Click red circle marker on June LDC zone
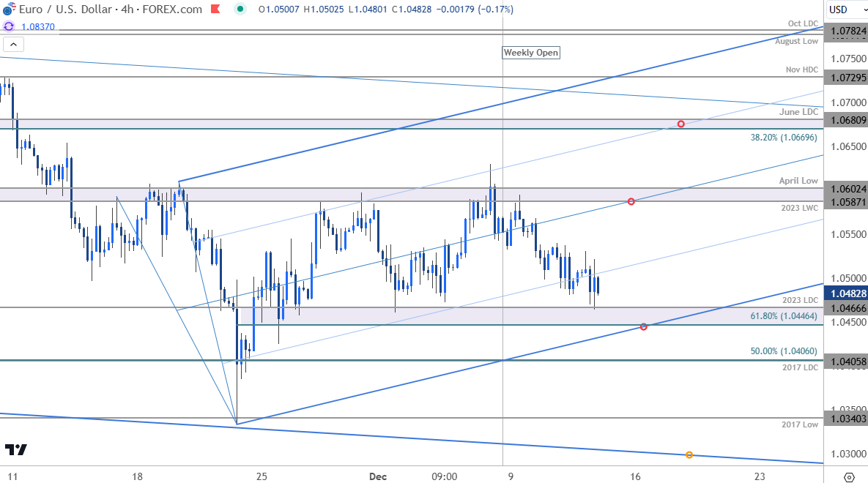 (x=681, y=124)
